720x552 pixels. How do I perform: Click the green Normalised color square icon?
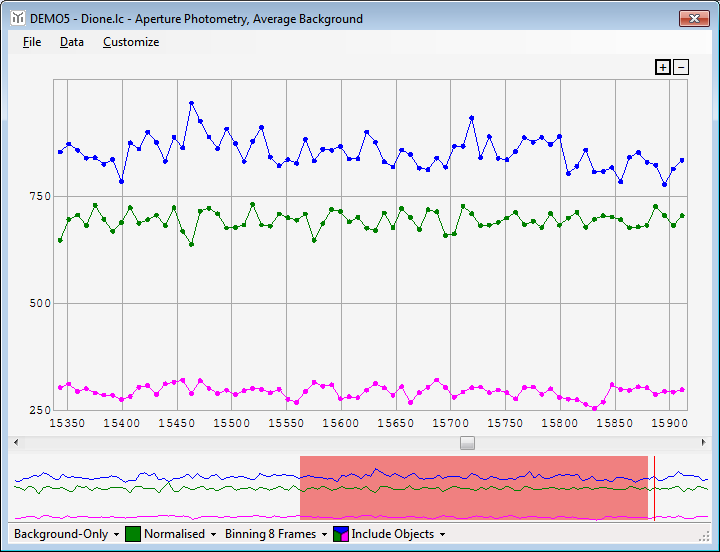(x=132, y=534)
